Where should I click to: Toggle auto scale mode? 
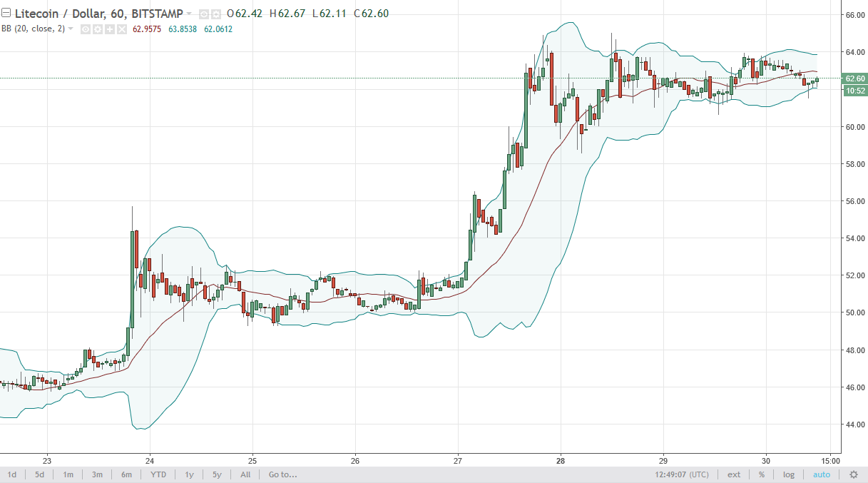pyautogui.click(x=822, y=474)
